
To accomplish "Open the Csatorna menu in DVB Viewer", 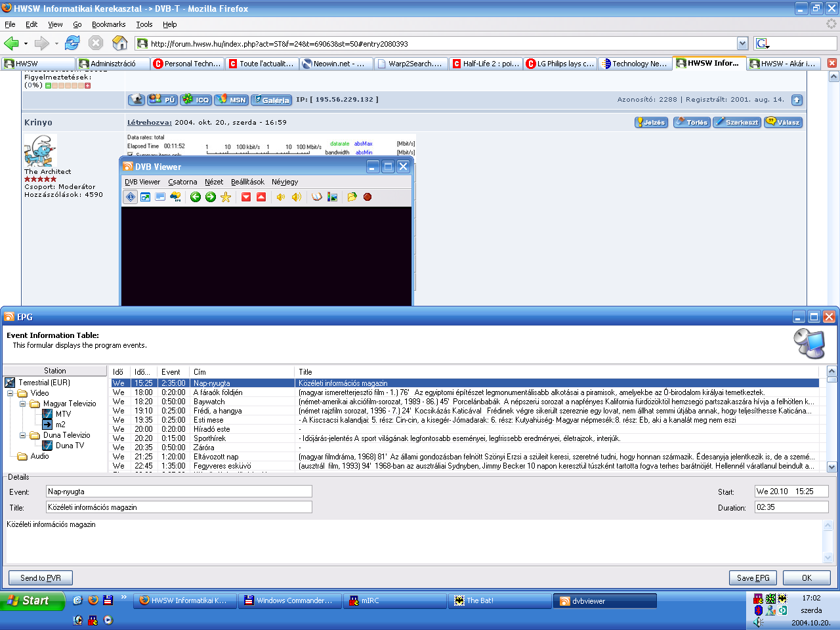I will tap(182, 182).
